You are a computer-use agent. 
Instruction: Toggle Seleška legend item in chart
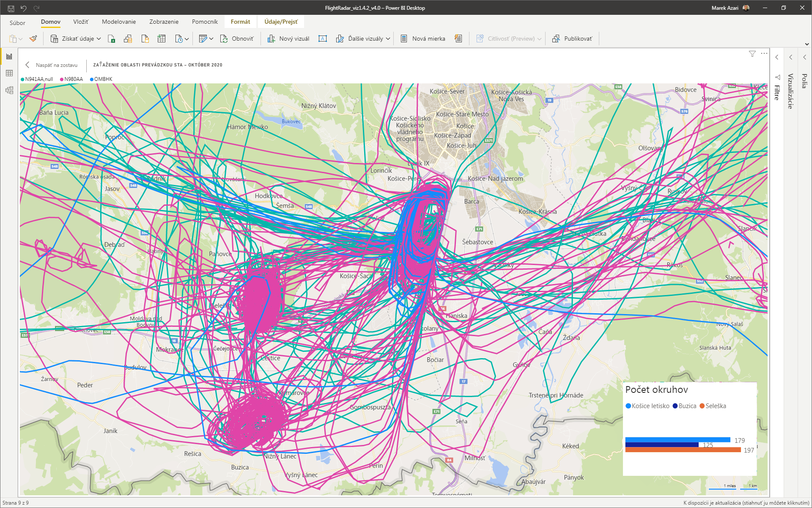click(x=715, y=406)
